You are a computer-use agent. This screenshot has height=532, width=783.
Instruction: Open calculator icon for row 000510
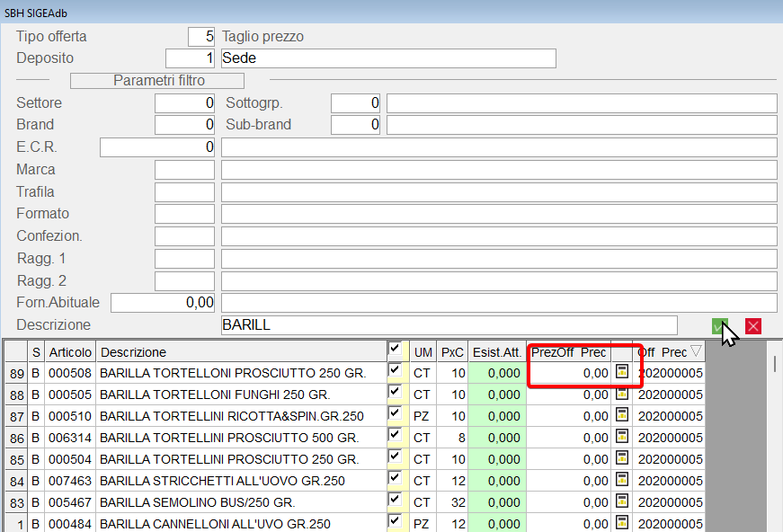[622, 415]
